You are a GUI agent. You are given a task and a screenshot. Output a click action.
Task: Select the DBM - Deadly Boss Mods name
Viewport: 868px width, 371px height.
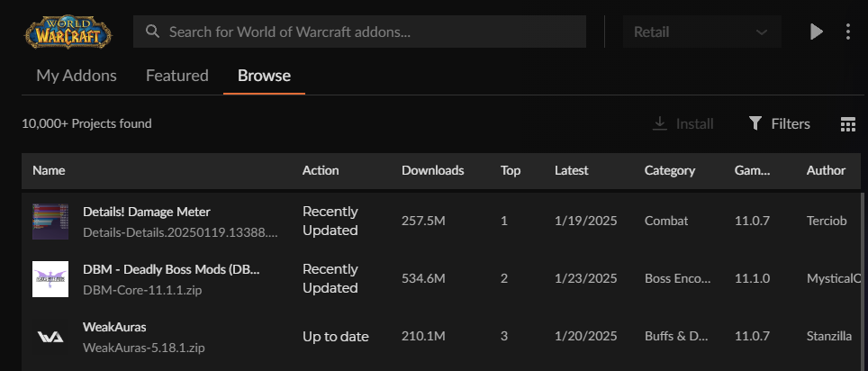click(x=171, y=269)
